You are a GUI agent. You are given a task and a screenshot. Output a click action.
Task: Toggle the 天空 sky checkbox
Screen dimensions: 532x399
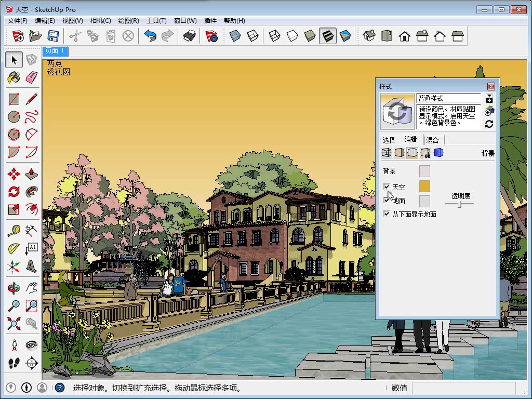387,187
